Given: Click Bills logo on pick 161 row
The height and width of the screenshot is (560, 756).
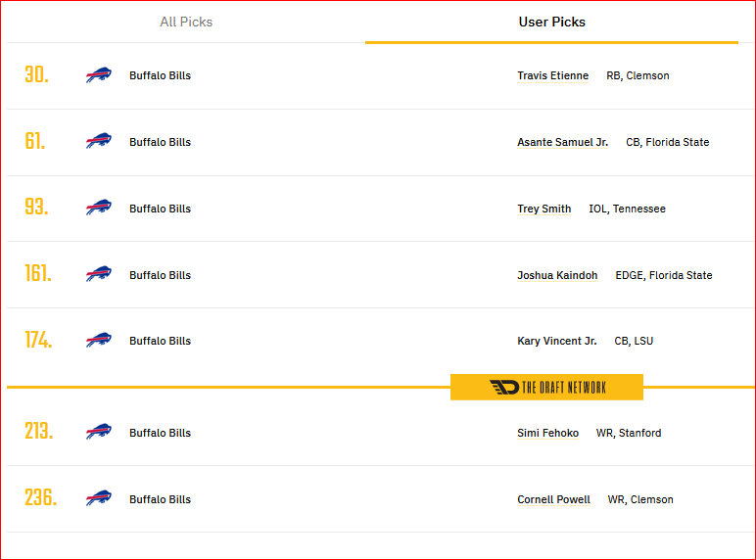Looking at the screenshot, I should pyautogui.click(x=99, y=274).
